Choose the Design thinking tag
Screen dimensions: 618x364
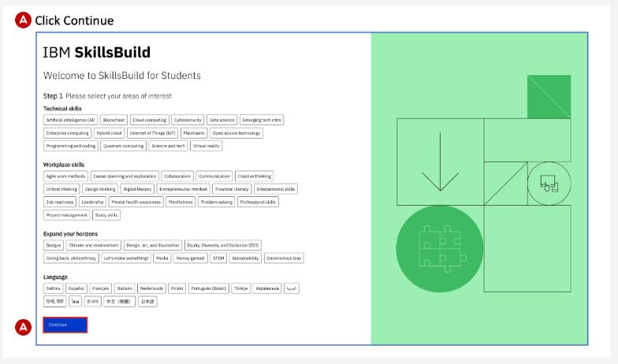coord(100,189)
